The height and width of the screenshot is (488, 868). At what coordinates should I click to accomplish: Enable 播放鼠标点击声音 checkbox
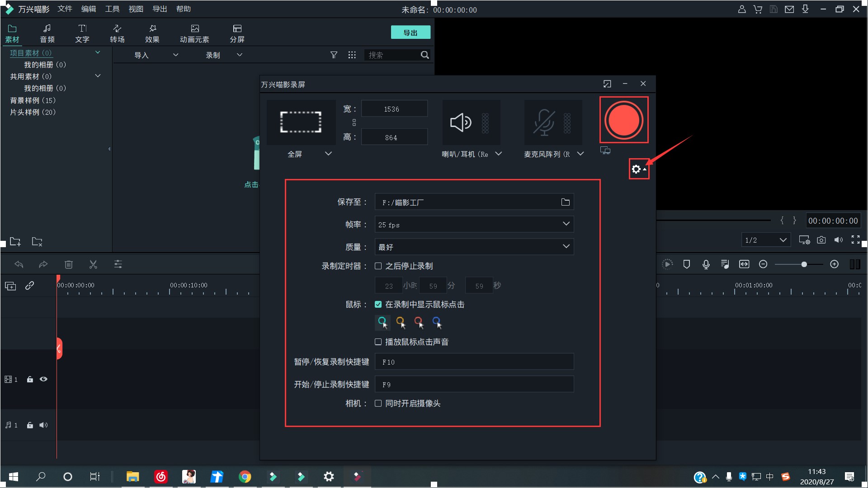378,342
